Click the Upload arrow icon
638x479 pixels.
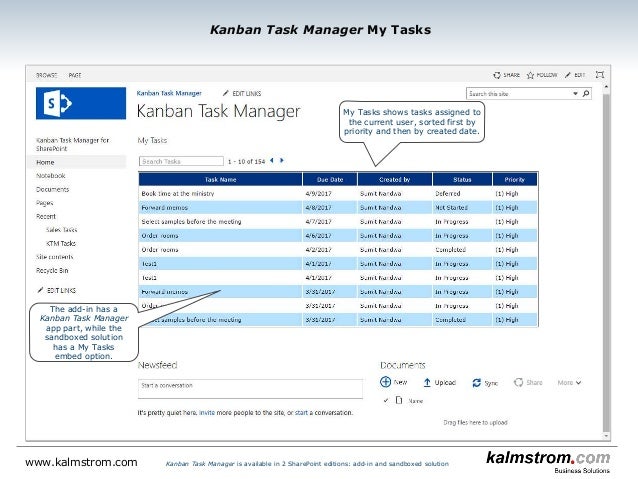[427, 383]
